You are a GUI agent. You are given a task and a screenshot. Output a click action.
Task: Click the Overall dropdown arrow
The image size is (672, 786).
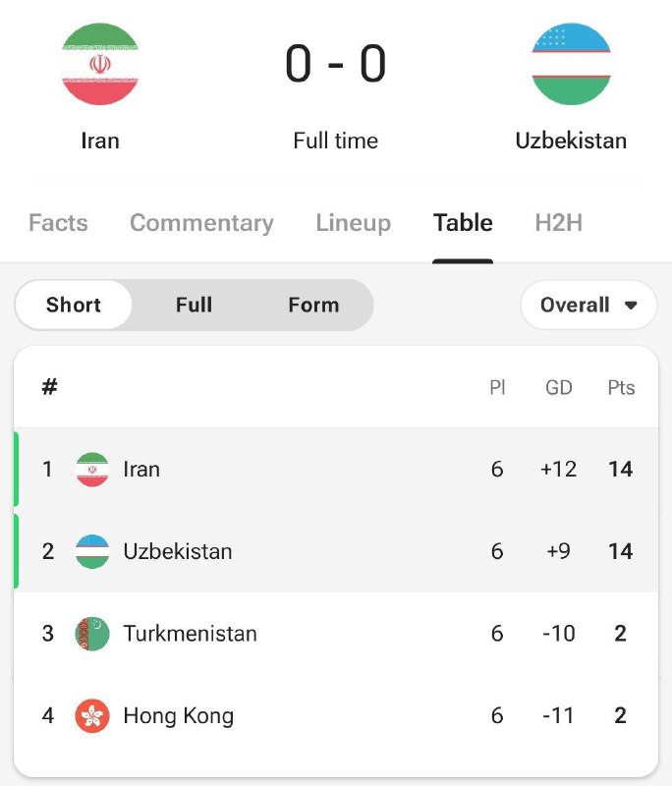631,306
